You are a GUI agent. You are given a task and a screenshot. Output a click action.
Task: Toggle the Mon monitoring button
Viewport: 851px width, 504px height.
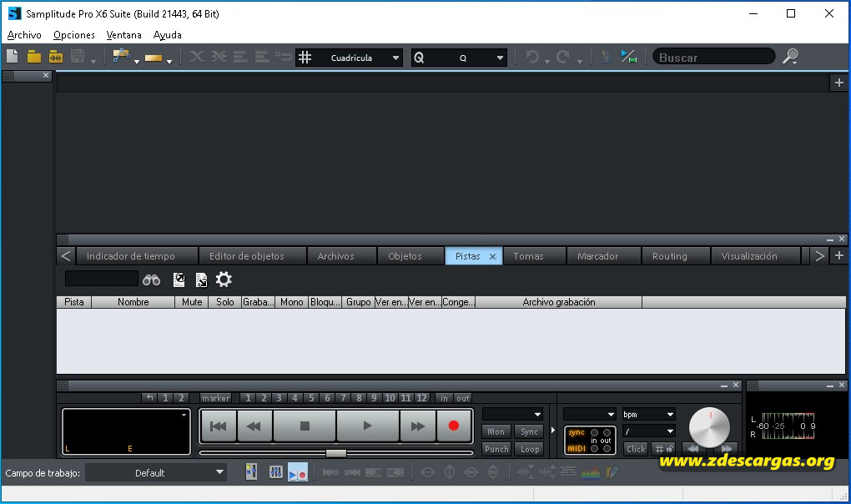(496, 432)
